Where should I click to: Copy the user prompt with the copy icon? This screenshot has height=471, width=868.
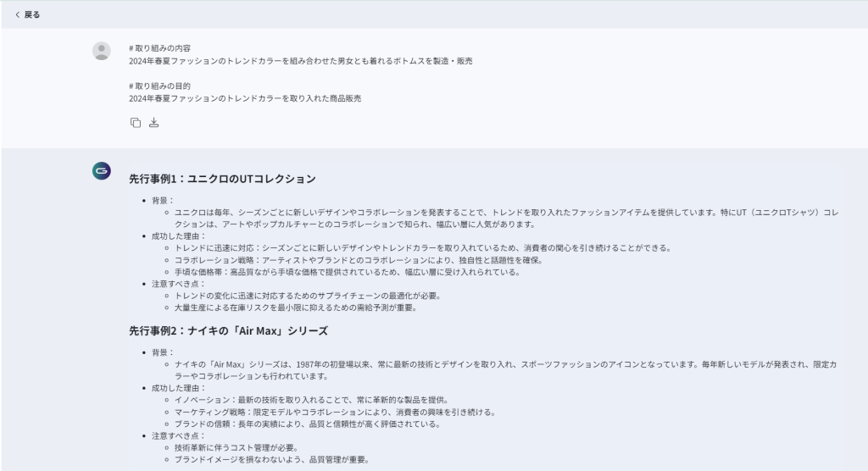(136, 123)
